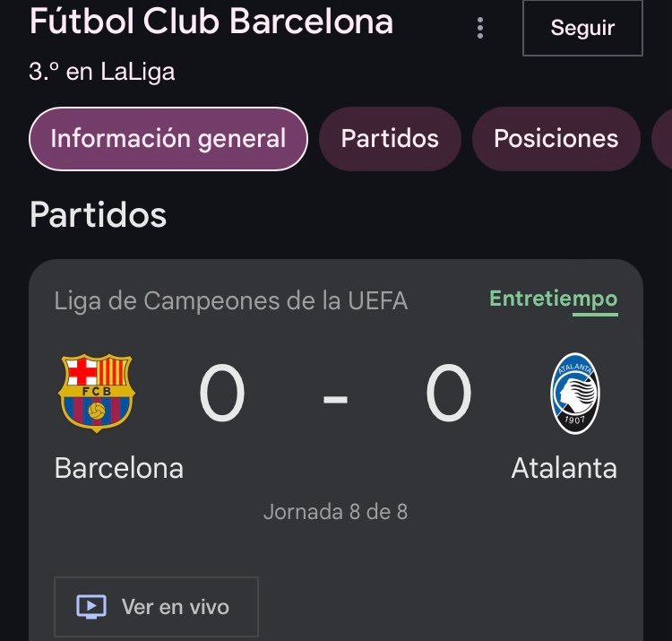The image size is (672, 641).
Task: Click the Barcelona team name
Action: (118, 468)
